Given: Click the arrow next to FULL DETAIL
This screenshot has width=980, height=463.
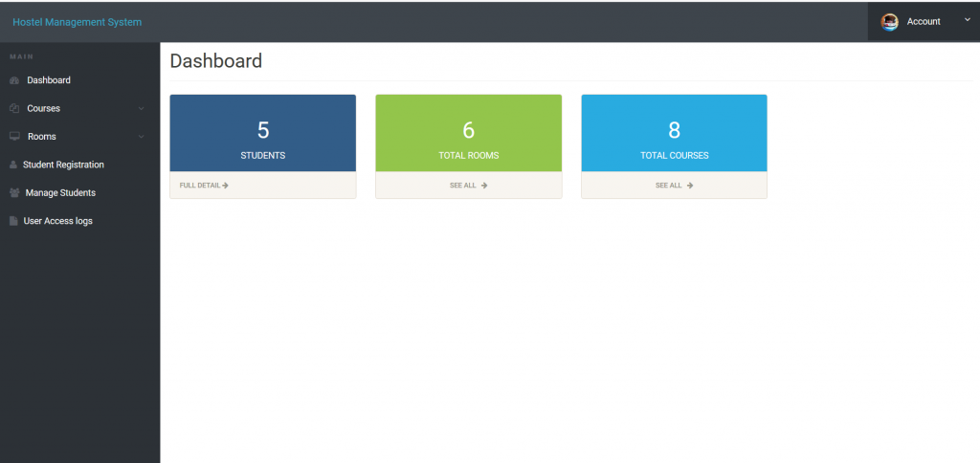Looking at the screenshot, I should pyautogui.click(x=225, y=186).
